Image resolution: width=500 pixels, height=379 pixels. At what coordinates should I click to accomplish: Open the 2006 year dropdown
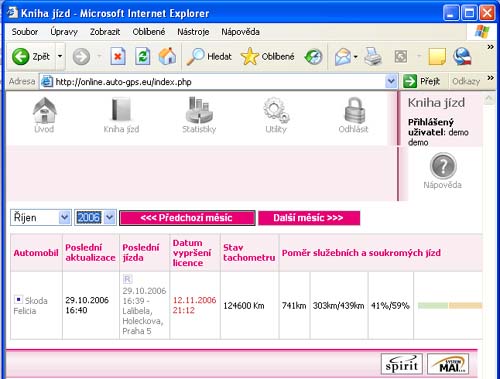[x=95, y=218]
